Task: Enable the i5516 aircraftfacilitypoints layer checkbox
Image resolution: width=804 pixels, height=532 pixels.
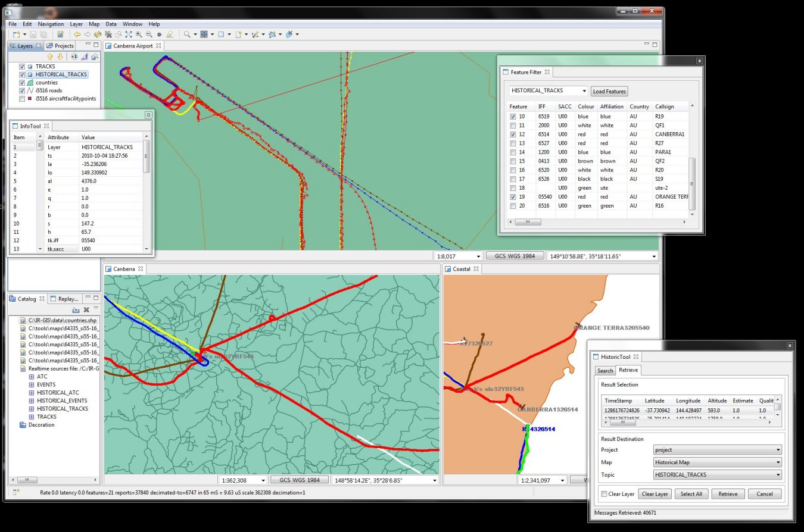Action: [x=22, y=99]
